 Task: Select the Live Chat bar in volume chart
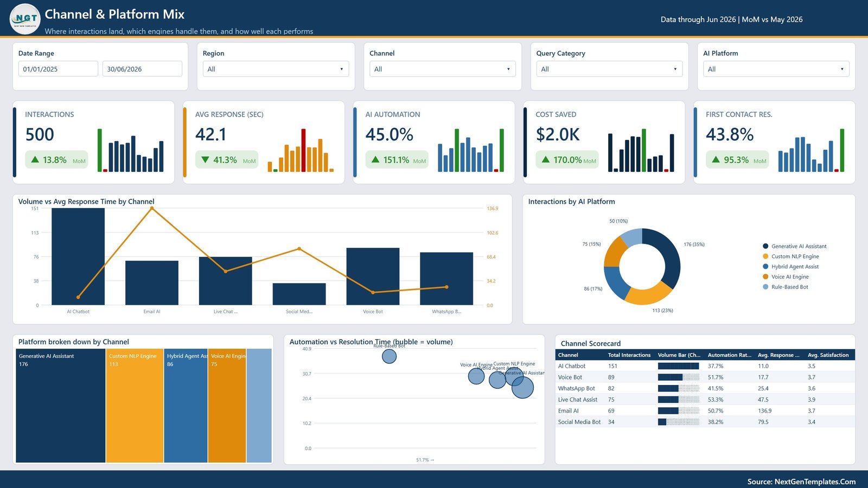[x=226, y=281]
